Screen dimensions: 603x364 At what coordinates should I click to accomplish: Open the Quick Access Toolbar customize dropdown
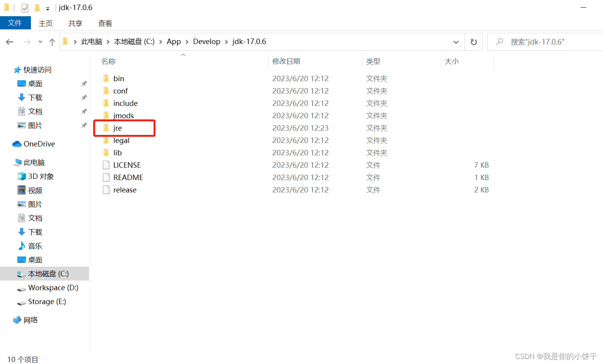point(48,7)
